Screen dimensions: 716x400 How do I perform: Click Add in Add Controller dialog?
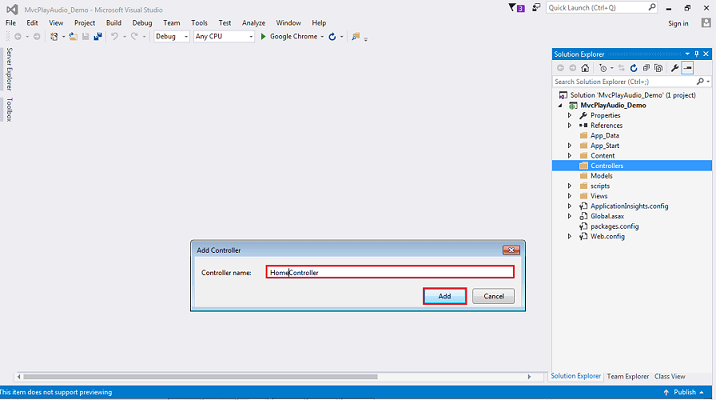pyautogui.click(x=445, y=296)
